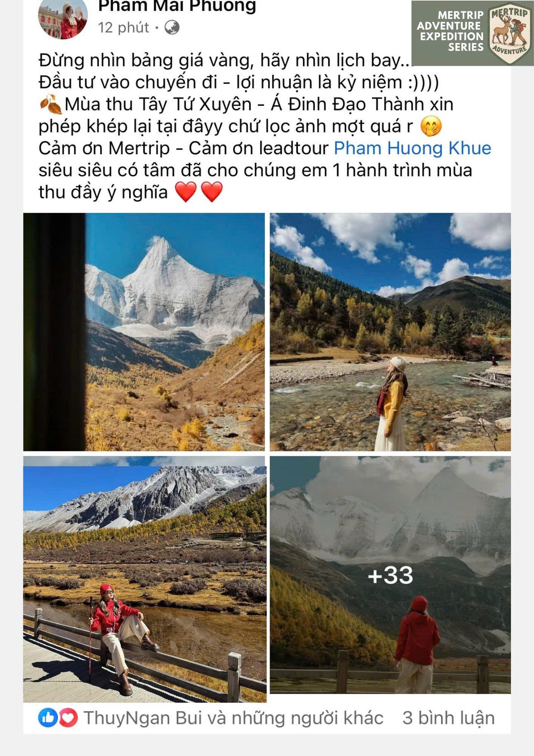View the 3 bình luận comments
The image size is (534, 756).
(449, 718)
